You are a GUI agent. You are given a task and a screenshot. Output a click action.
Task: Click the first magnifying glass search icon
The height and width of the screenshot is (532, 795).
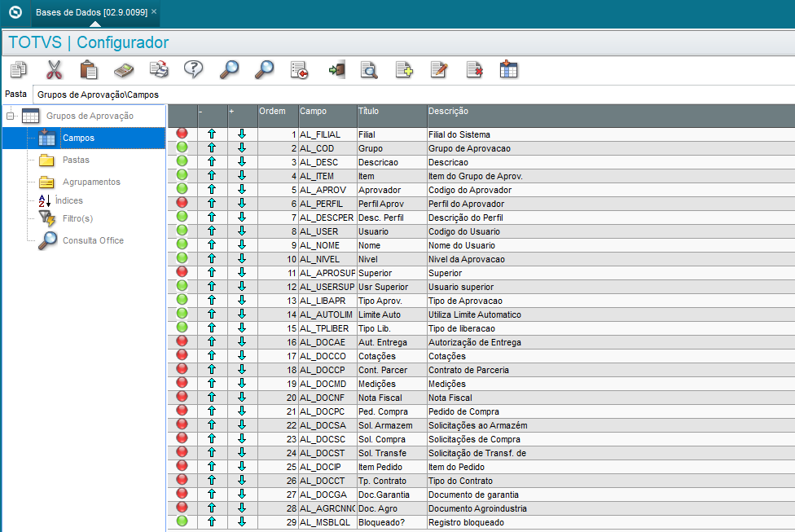tap(229, 69)
